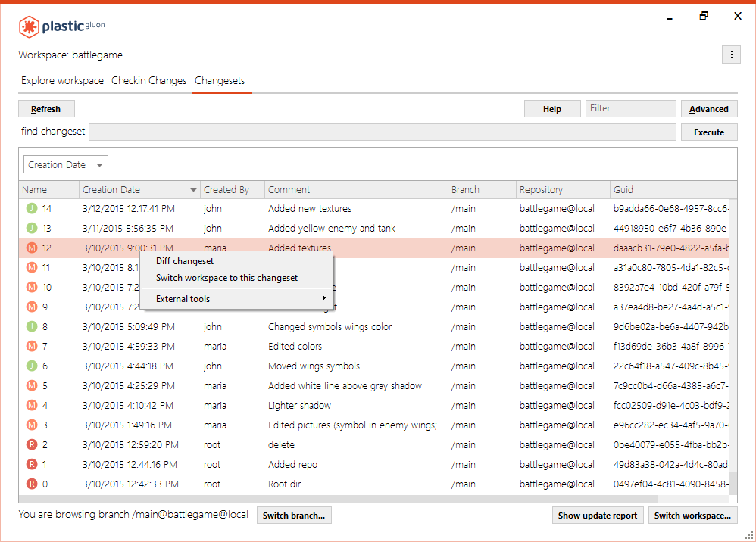Select comment 'Added new textures'
The image size is (756, 542).
coord(310,209)
